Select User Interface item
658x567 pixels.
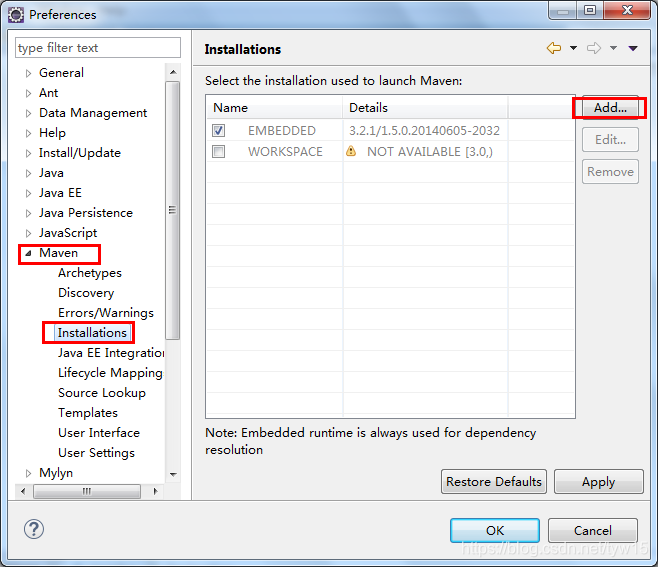[x=99, y=433]
